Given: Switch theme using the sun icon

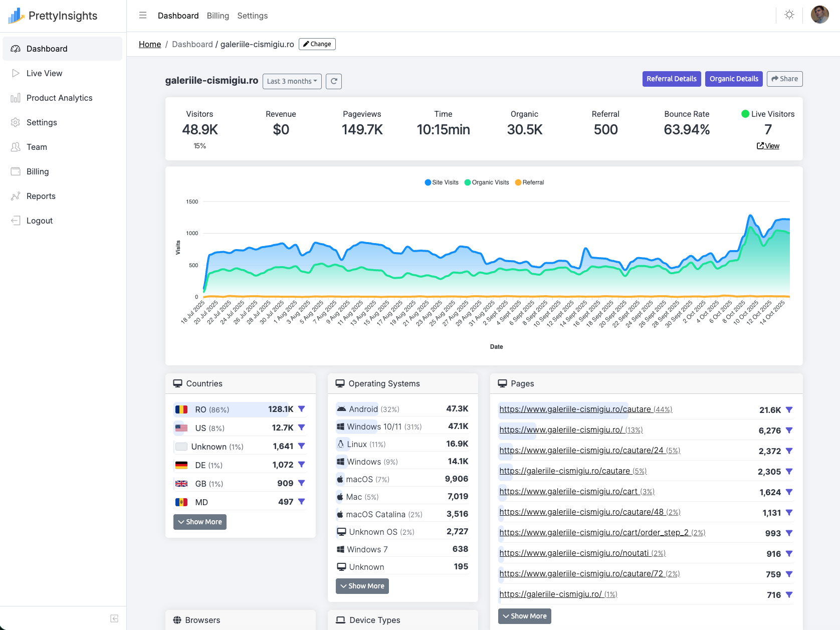Looking at the screenshot, I should coord(789,15).
